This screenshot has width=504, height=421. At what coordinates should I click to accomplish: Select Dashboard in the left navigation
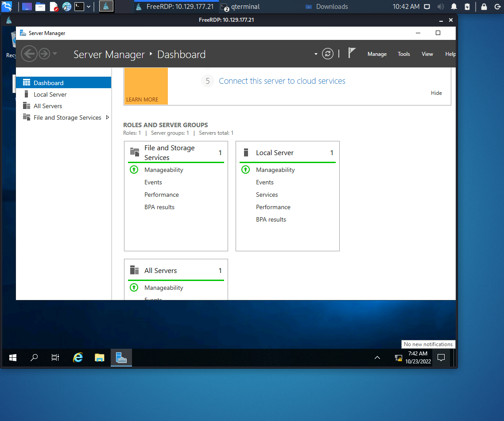coord(64,83)
